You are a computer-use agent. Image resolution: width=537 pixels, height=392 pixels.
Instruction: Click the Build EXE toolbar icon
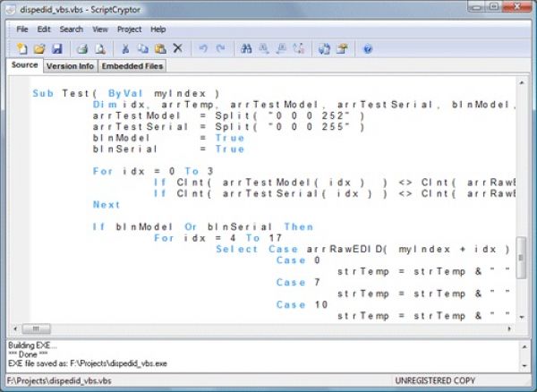tap(324, 49)
